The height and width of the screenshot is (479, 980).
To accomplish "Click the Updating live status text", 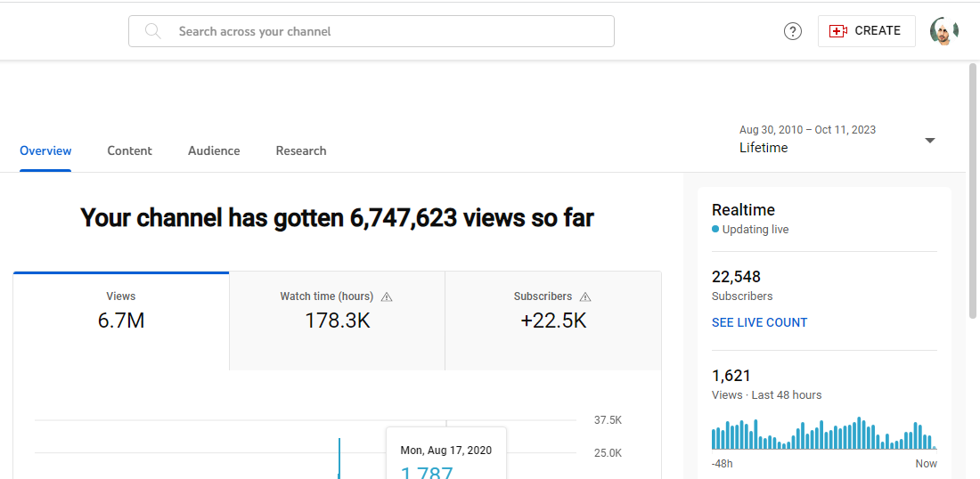I will point(755,229).
